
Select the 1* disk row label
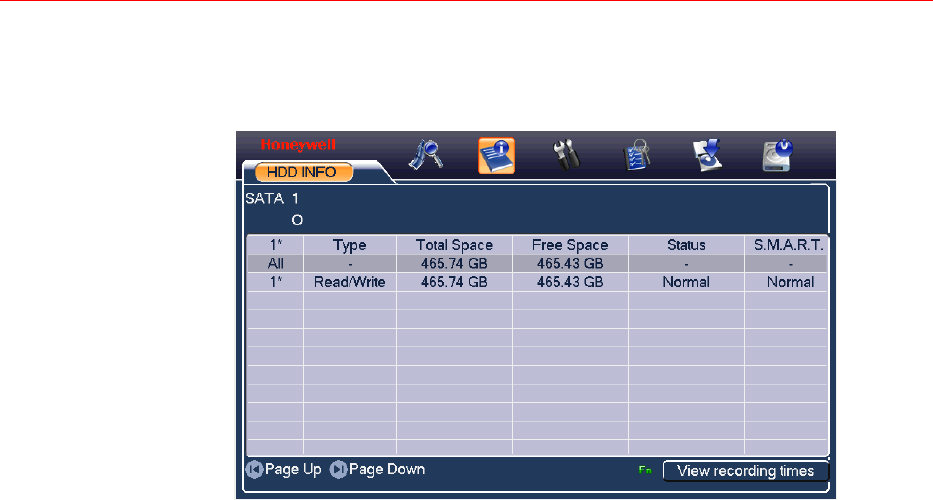275,282
